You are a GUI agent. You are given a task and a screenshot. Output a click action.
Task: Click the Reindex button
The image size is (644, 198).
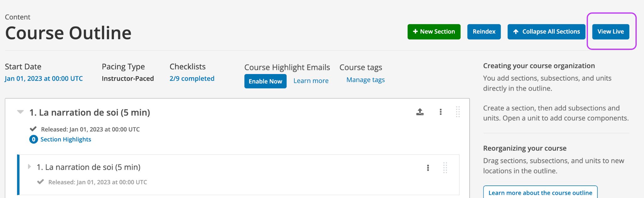(484, 32)
